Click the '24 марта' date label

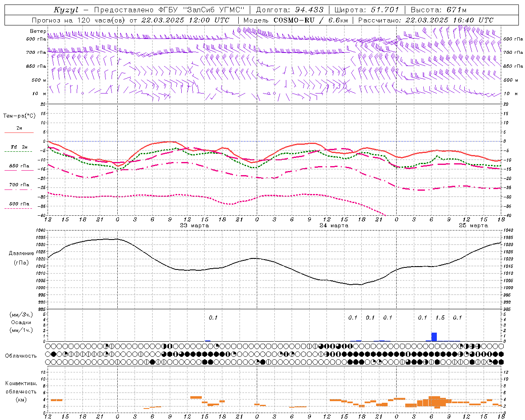click(334, 225)
